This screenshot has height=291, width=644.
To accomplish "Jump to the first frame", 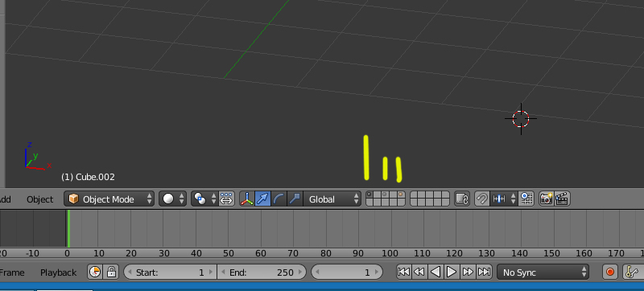I will click(404, 272).
